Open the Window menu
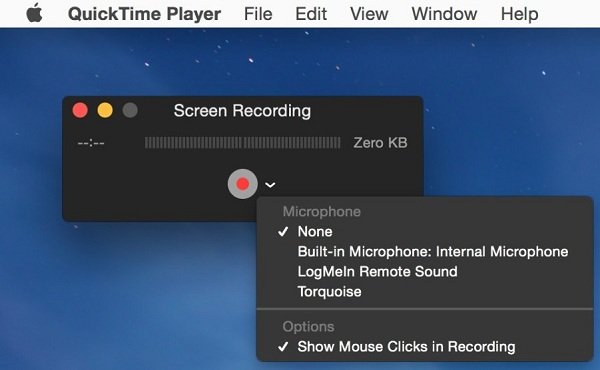Viewport: 600px width, 370px height. pyautogui.click(x=444, y=14)
